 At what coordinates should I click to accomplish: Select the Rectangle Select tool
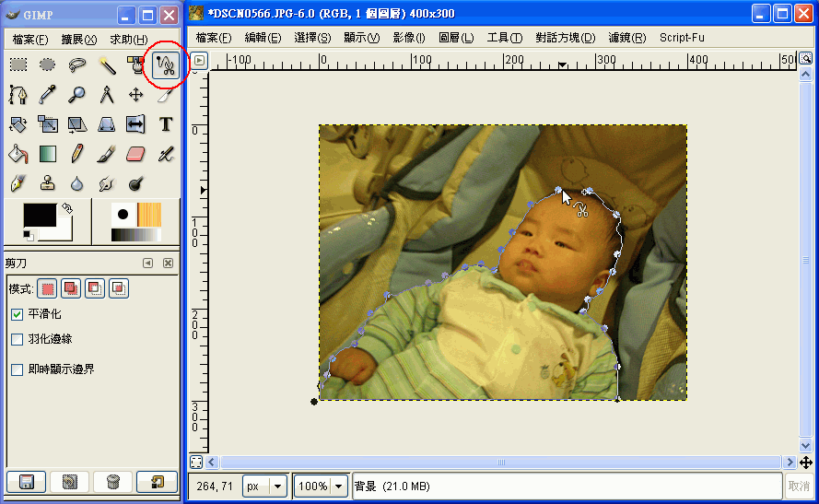18,64
